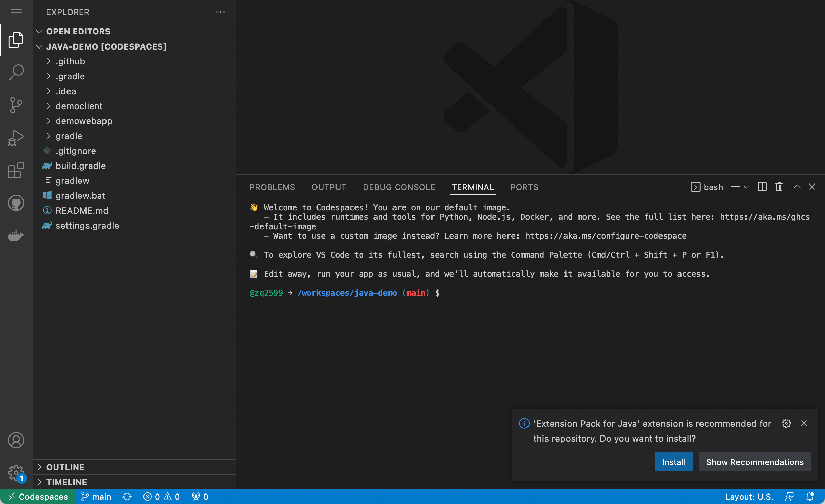The image size is (825, 504).
Task: Collapse the JAVA-DEMO workspace folder
Action: point(134,46)
